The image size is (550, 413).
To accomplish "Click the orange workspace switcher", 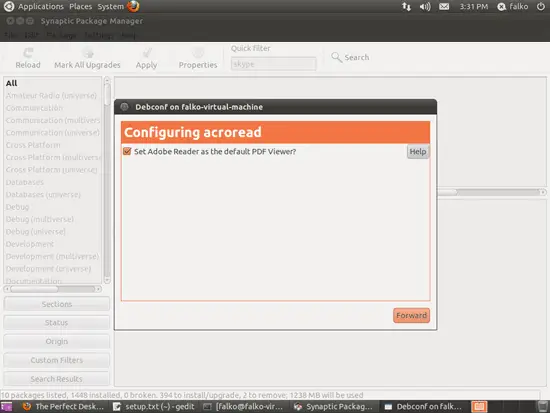I will pyautogui.click(x=479, y=407).
